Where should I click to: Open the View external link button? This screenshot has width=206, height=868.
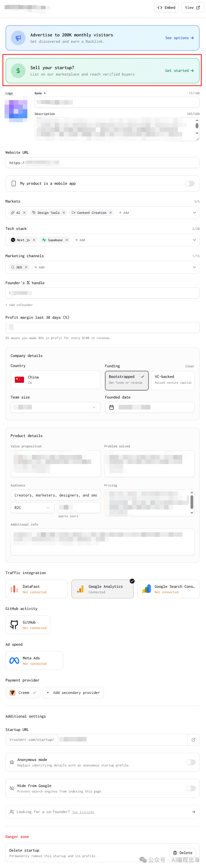(192, 7)
